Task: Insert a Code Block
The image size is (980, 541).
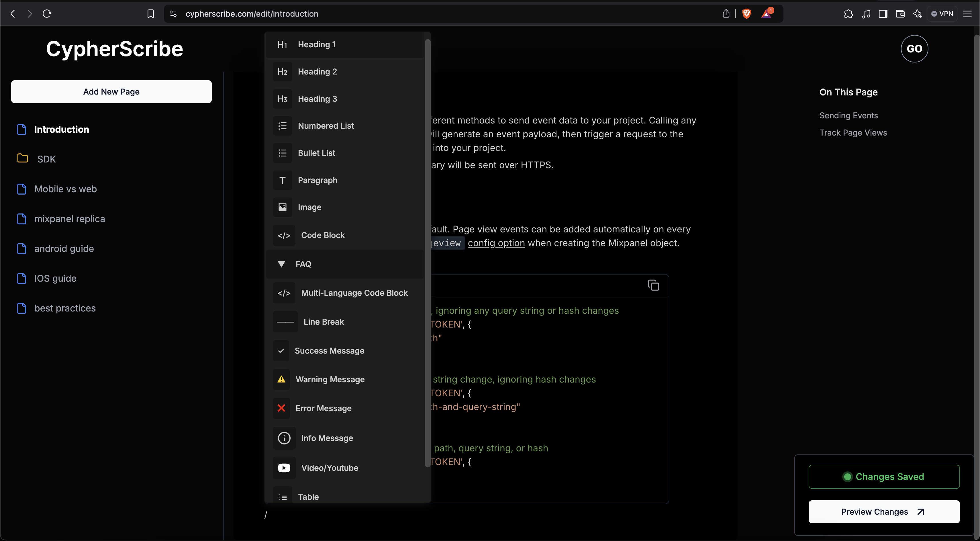Action: [344, 236]
